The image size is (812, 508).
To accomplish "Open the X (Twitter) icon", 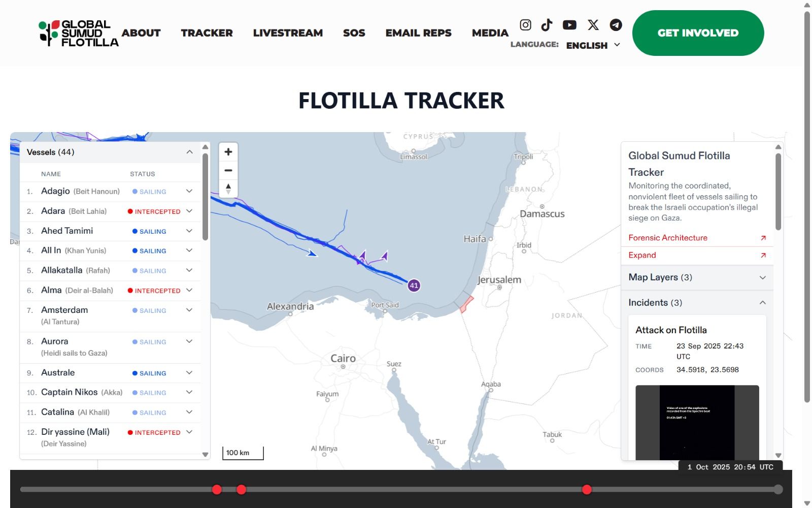I will pos(593,25).
